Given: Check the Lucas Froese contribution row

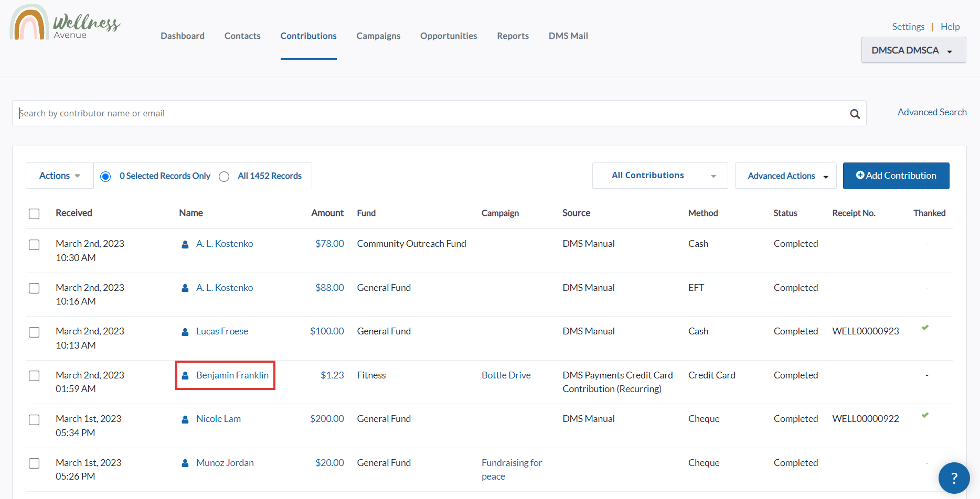Looking at the screenshot, I should click(x=34, y=332).
